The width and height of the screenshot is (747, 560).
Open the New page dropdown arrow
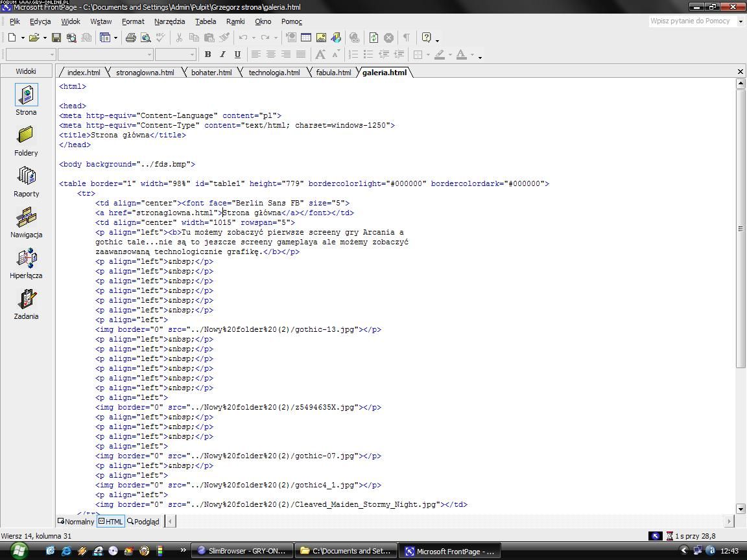[21, 38]
